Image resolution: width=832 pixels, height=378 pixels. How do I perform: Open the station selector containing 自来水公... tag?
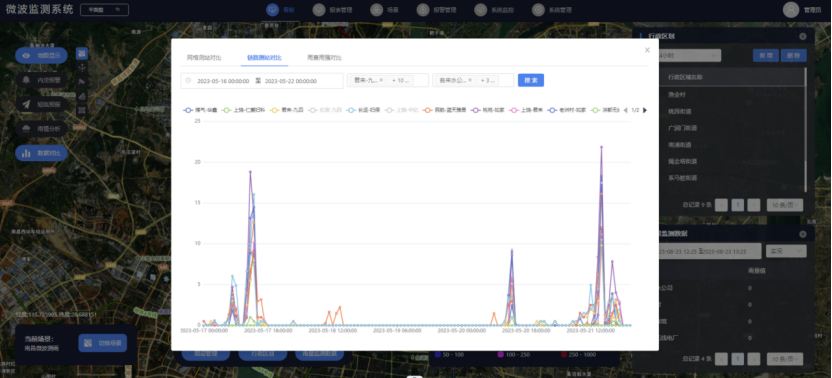tap(473, 80)
